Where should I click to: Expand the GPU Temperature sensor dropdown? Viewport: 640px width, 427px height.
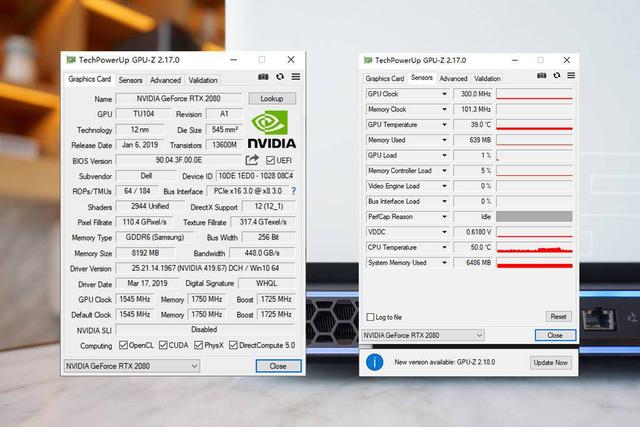(445, 125)
